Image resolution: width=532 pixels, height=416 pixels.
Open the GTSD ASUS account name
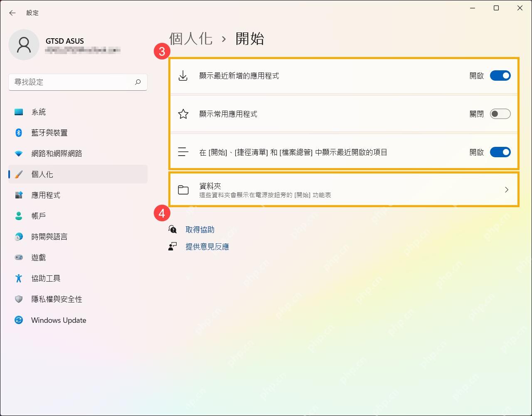(x=65, y=41)
